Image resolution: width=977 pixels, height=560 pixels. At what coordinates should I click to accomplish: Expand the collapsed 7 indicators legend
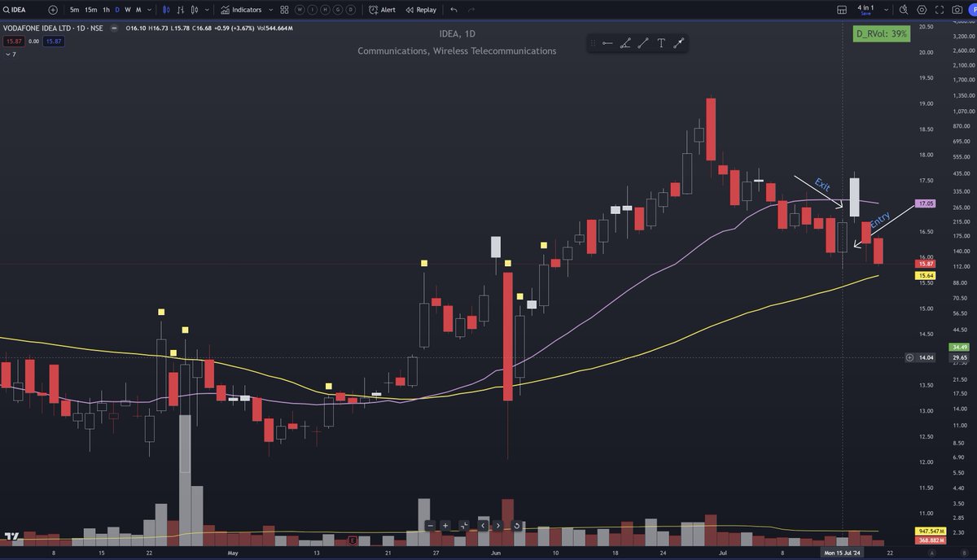click(x=11, y=55)
